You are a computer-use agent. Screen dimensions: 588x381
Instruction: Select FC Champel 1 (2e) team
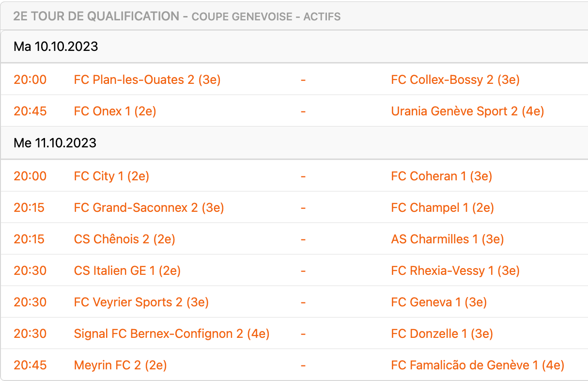click(x=442, y=207)
